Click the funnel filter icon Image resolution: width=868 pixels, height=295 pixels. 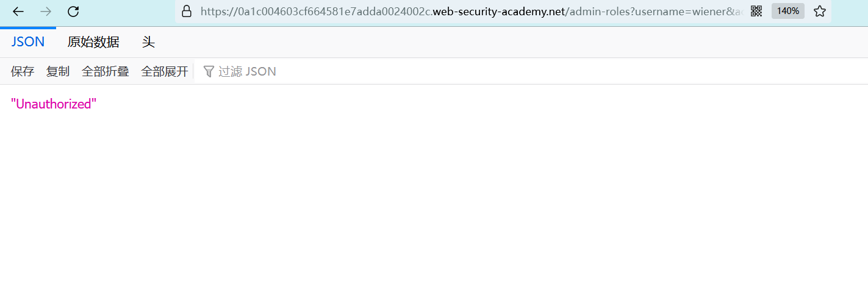(209, 71)
